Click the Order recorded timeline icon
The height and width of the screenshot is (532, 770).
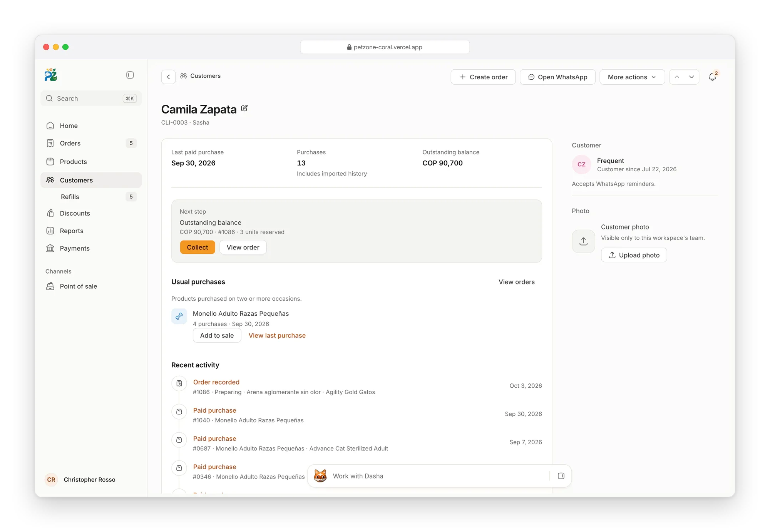point(179,383)
